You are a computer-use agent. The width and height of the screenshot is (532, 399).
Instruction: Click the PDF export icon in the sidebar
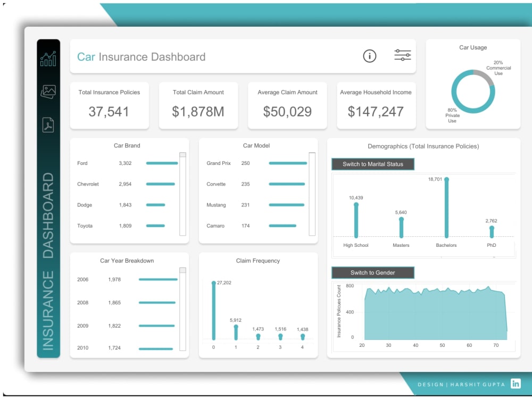pyautogui.click(x=49, y=124)
